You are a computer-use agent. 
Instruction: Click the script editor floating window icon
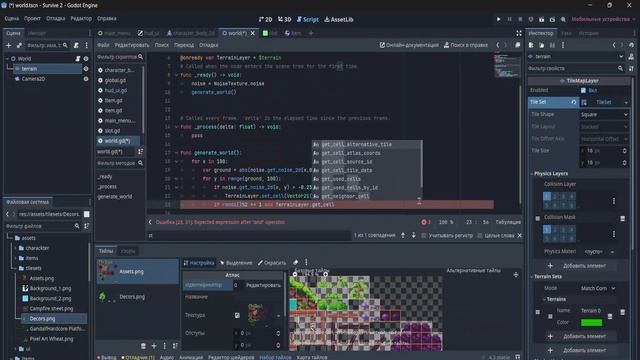click(x=517, y=45)
